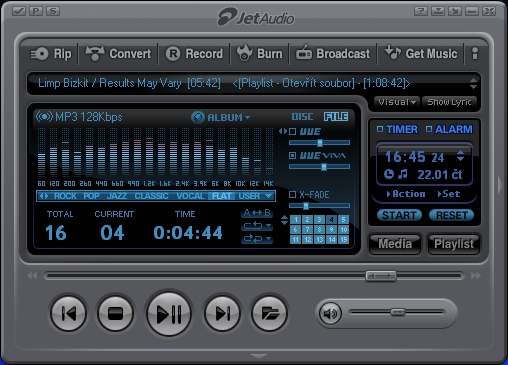Open the Burn disc tool
Viewport: 508px width, 365px height.
pyautogui.click(x=259, y=53)
